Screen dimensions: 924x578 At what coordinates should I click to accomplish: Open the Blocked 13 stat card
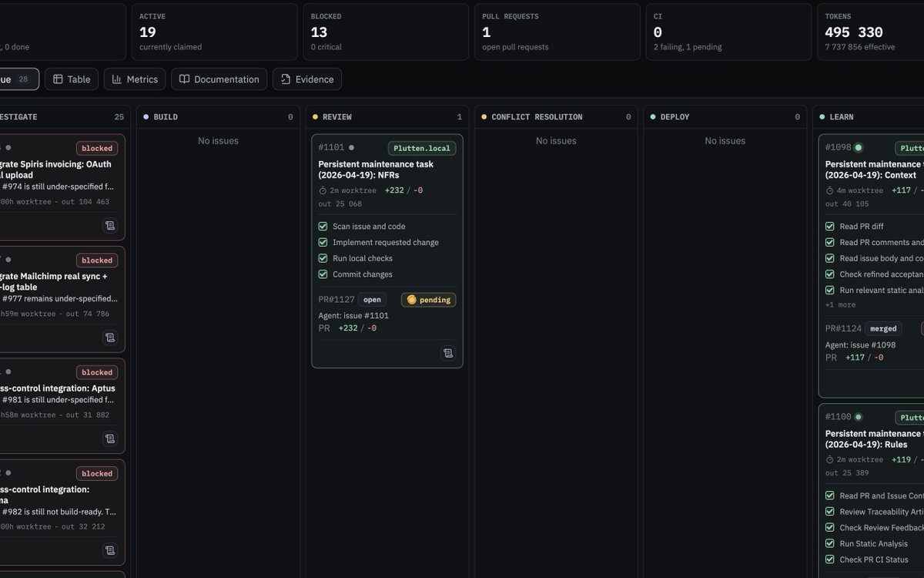[386, 32]
